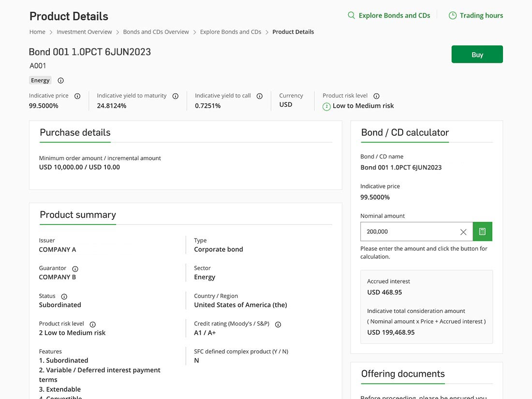532x399 pixels.
Task: Click type value Corporate bond
Action: point(219,249)
